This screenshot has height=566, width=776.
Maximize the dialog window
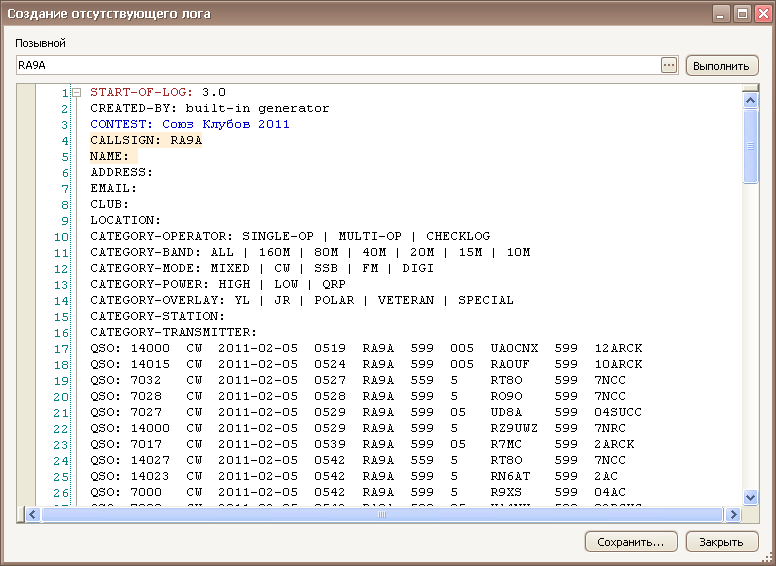[741, 13]
